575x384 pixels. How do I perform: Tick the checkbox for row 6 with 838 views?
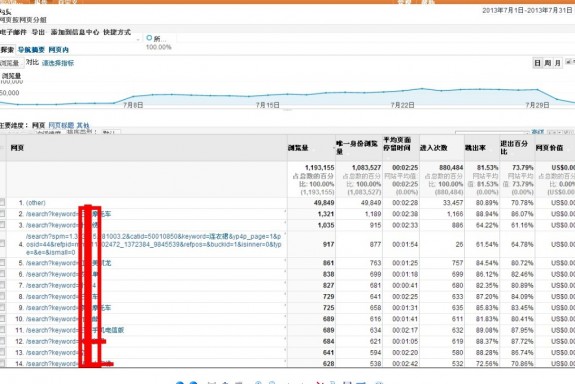point(2,274)
